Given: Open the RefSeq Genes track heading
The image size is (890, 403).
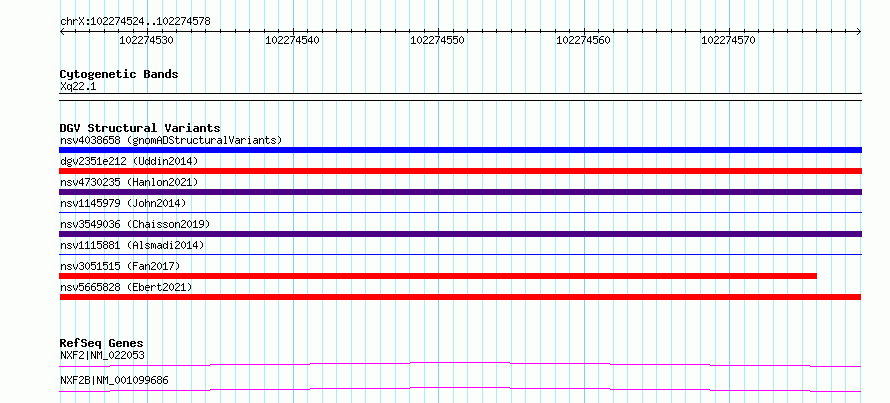Looking at the screenshot, I should [102, 343].
